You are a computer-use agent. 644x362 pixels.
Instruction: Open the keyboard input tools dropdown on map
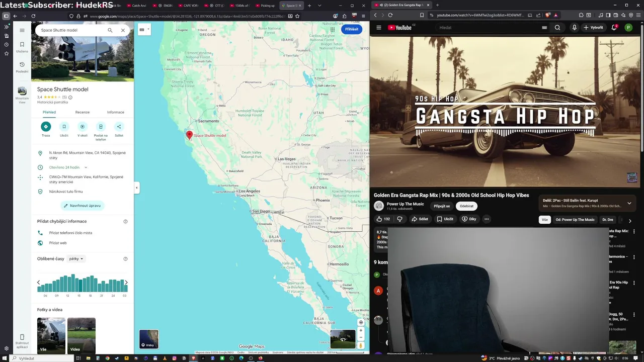pyautogui.click(x=144, y=30)
